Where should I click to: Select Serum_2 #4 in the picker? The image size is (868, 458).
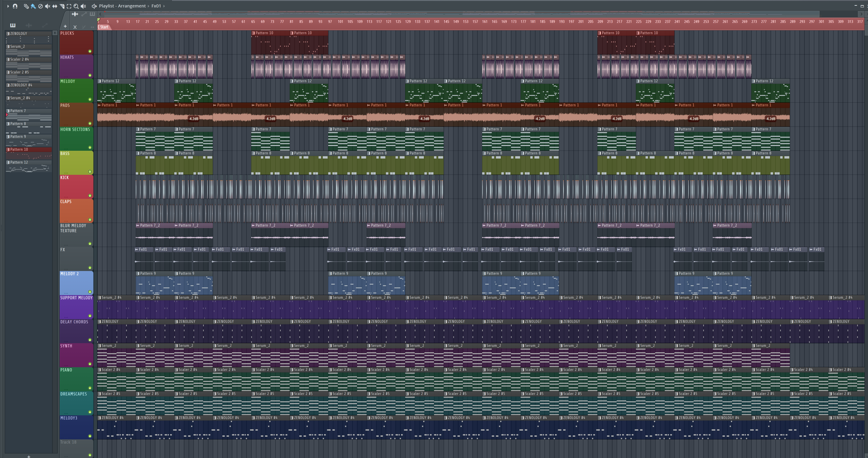point(29,102)
